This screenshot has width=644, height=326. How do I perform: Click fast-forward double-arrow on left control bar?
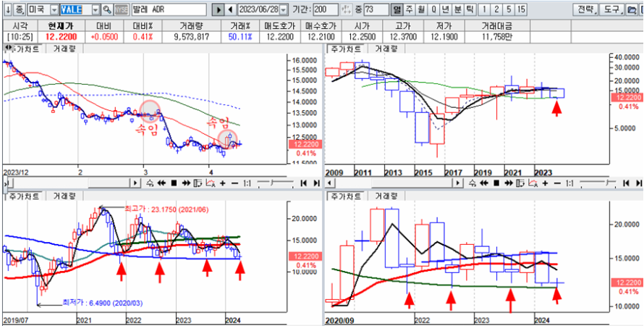pyautogui.click(x=186, y=183)
